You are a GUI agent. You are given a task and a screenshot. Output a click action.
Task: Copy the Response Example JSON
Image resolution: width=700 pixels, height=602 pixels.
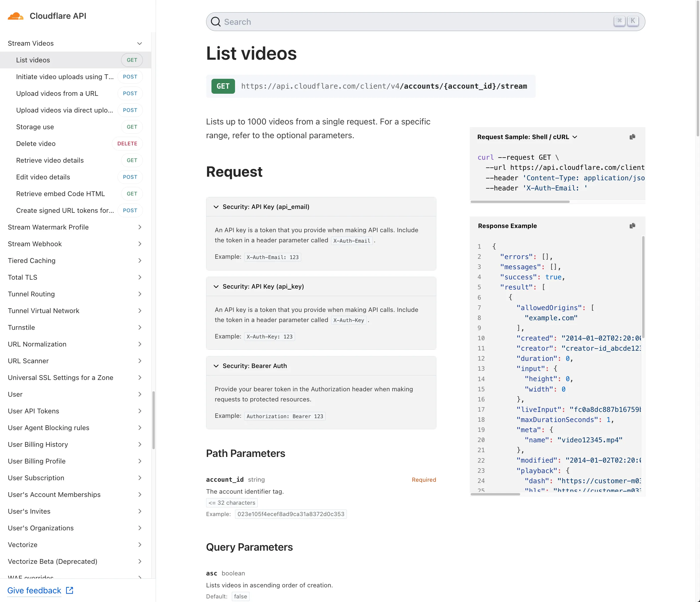(x=632, y=226)
